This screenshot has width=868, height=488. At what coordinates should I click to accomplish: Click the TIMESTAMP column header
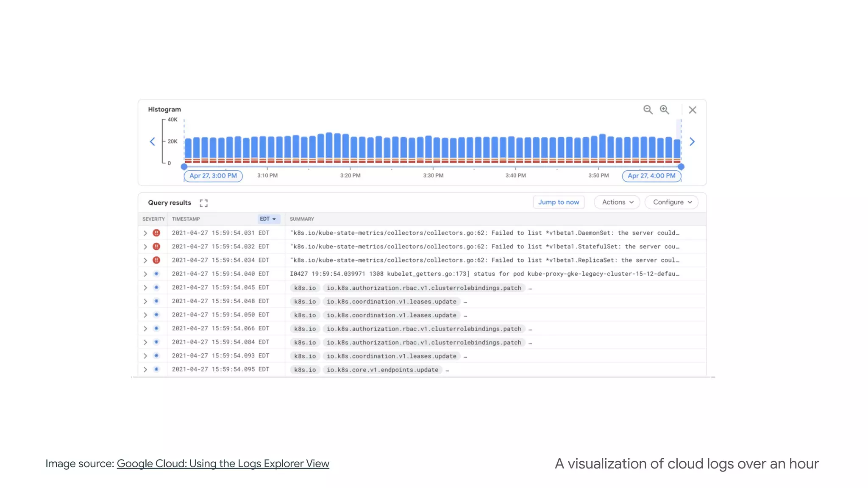pyautogui.click(x=186, y=219)
